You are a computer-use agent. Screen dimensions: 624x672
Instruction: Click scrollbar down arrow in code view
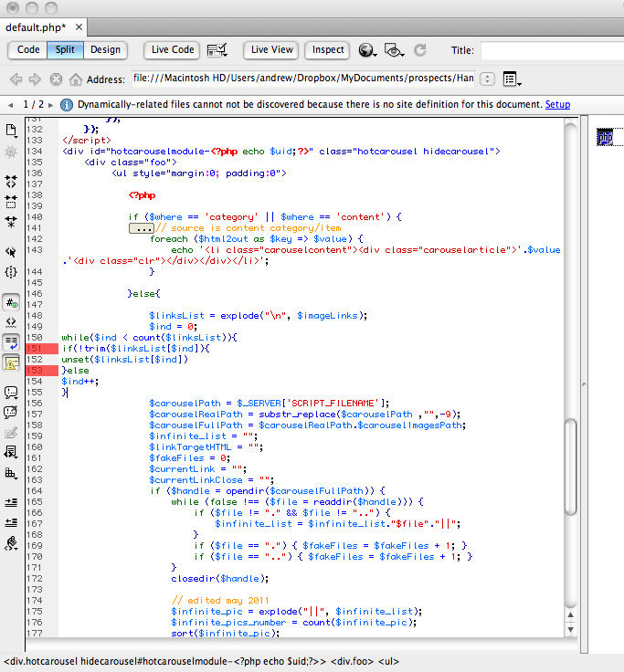coord(570,630)
